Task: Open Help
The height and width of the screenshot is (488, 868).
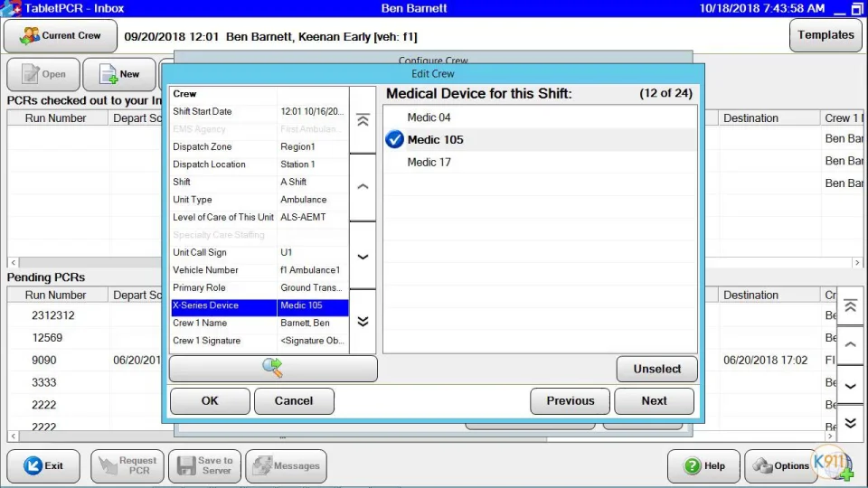Action: pos(703,466)
